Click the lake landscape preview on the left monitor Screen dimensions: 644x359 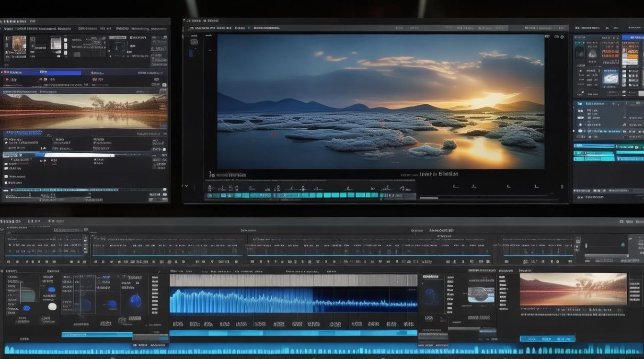tap(84, 112)
